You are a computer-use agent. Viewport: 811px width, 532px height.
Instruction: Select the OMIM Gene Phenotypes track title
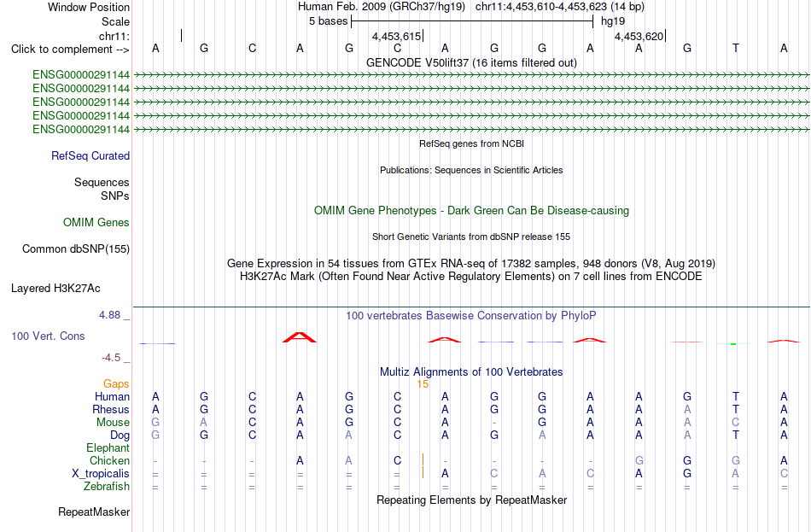coord(471,211)
